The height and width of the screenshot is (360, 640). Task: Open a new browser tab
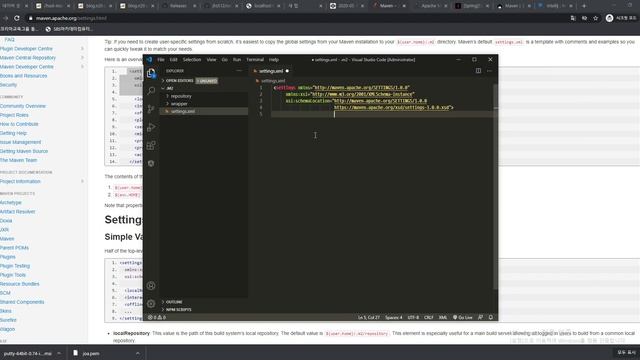584,6
